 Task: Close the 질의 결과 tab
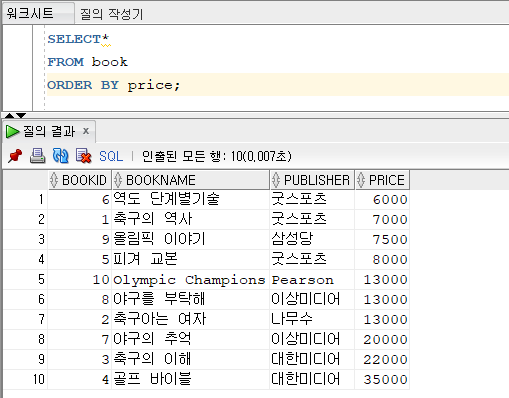86,131
